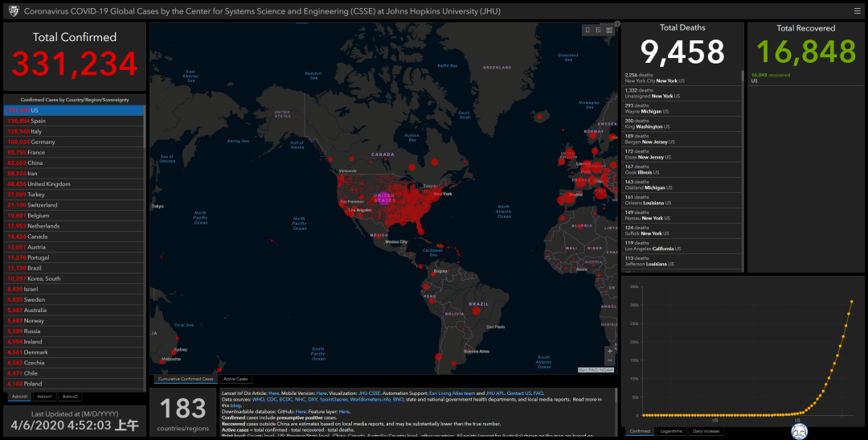Show the Daily Increase chart tab
The width and height of the screenshot is (868, 440).
coord(706,431)
